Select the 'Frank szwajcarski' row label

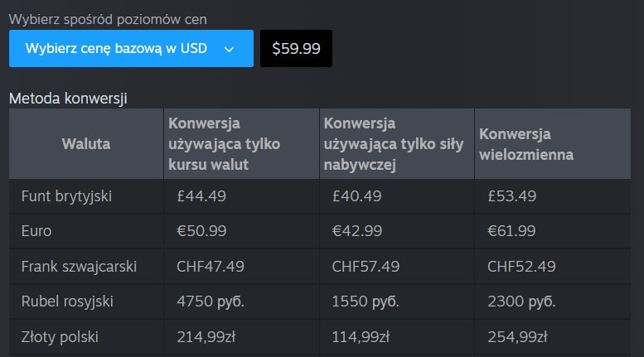click(x=79, y=267)
